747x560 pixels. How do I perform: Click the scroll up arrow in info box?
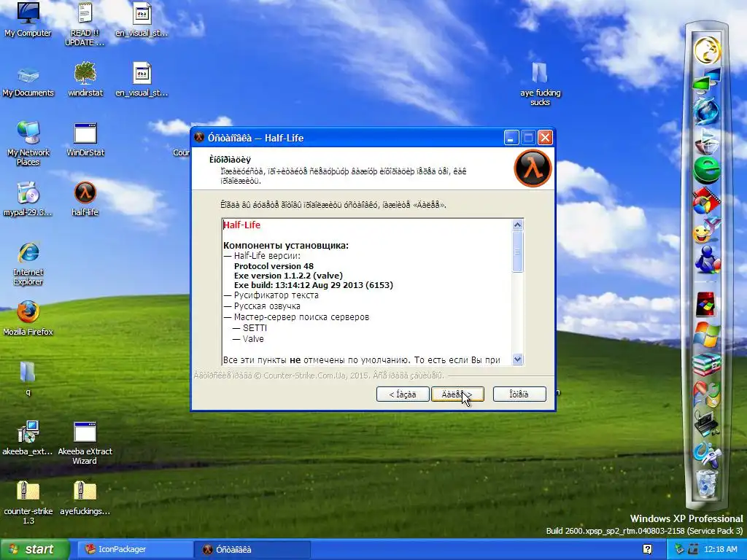[518, 225]
